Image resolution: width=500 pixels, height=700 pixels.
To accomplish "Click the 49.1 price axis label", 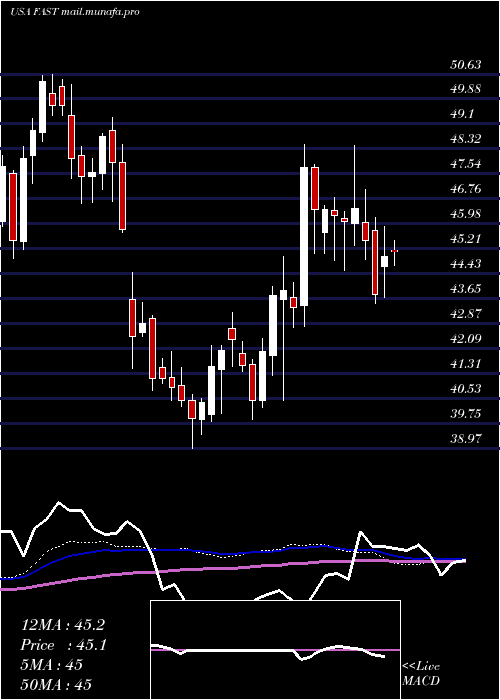I will [462, 114].
